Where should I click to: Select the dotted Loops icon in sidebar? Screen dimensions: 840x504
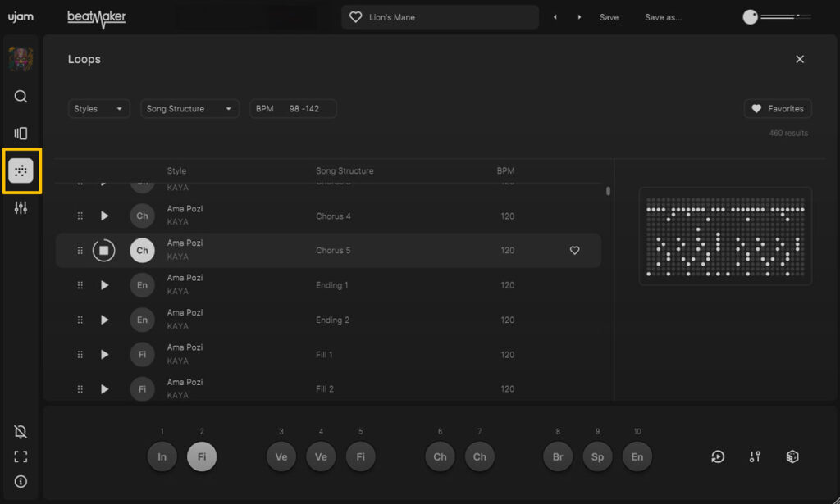[x=21, y=170]
